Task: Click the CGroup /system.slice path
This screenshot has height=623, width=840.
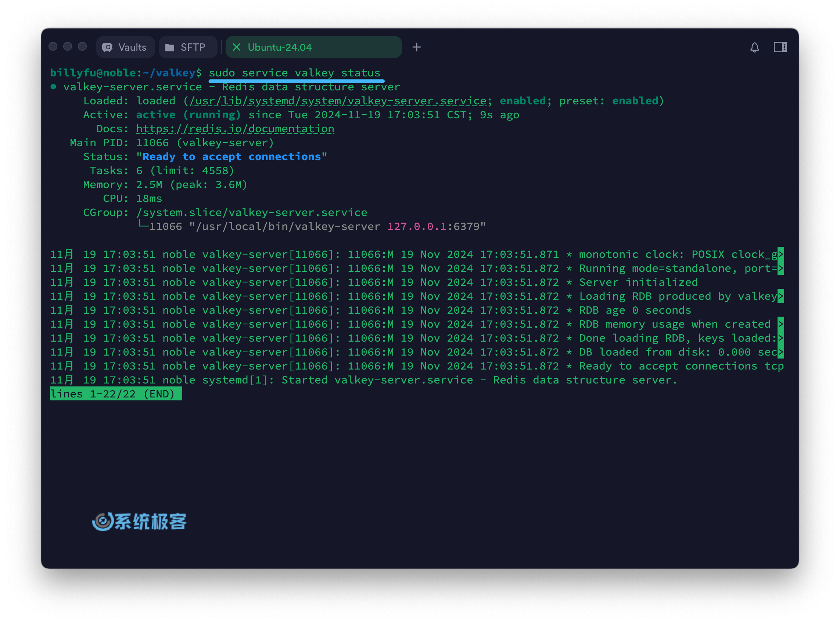Action: click(252, 212)
